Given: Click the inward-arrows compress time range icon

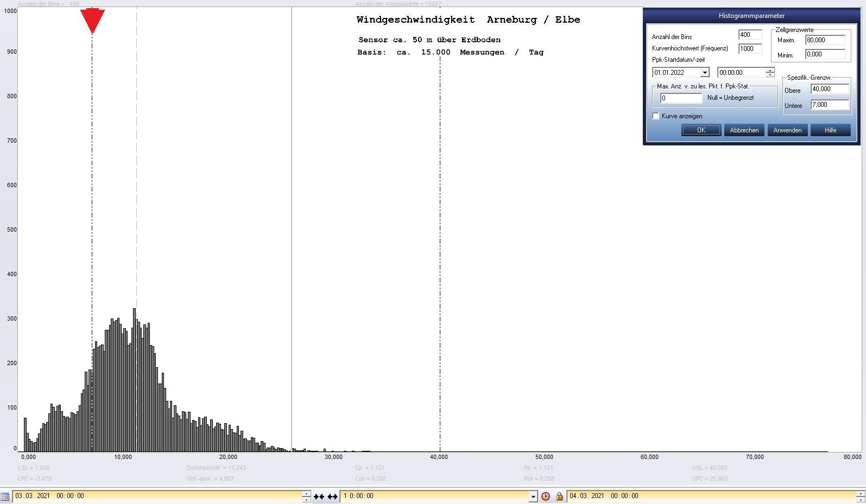Looking at the screenshot, I should (x=319, y=496).
